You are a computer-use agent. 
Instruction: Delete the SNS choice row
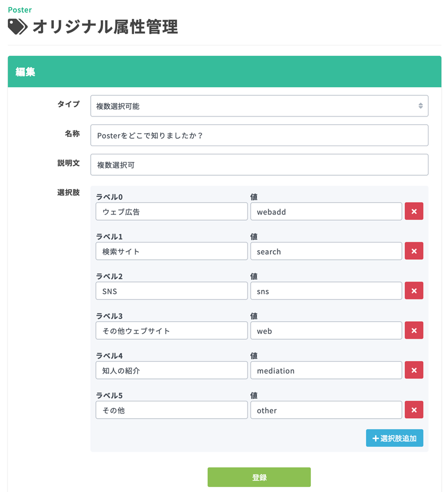[414, 290]
